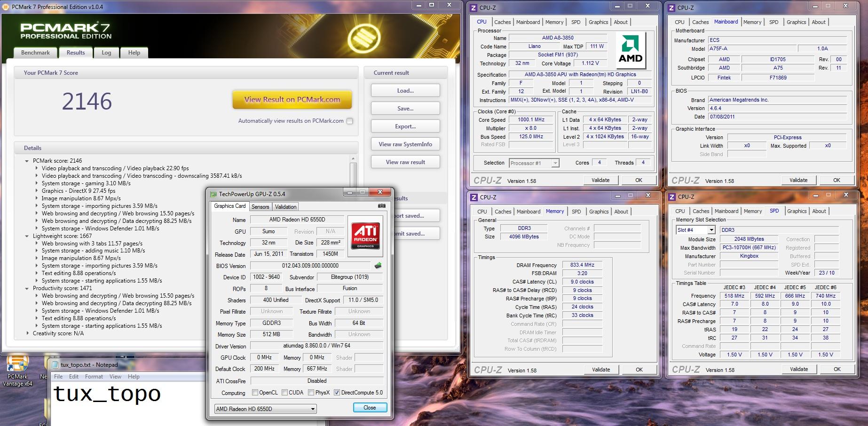Toggle automatically view results on PCMark.com
This screenshot has width=868, height=426.
pos(349,121)
